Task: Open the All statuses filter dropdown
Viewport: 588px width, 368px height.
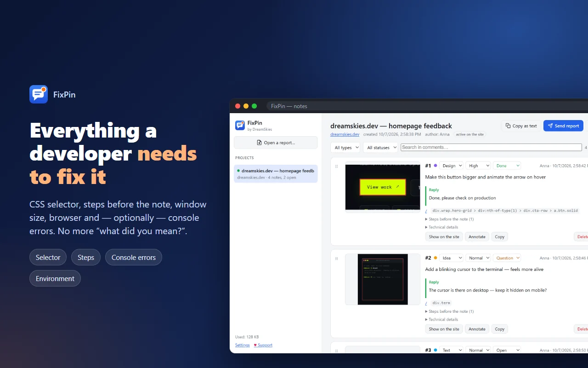Action: tap(380, 148)
